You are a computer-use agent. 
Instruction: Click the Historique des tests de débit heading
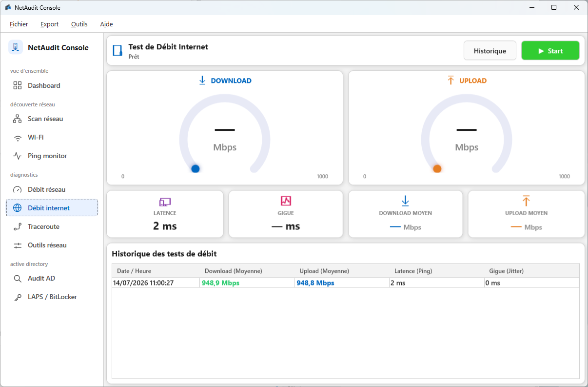[164, 254]
